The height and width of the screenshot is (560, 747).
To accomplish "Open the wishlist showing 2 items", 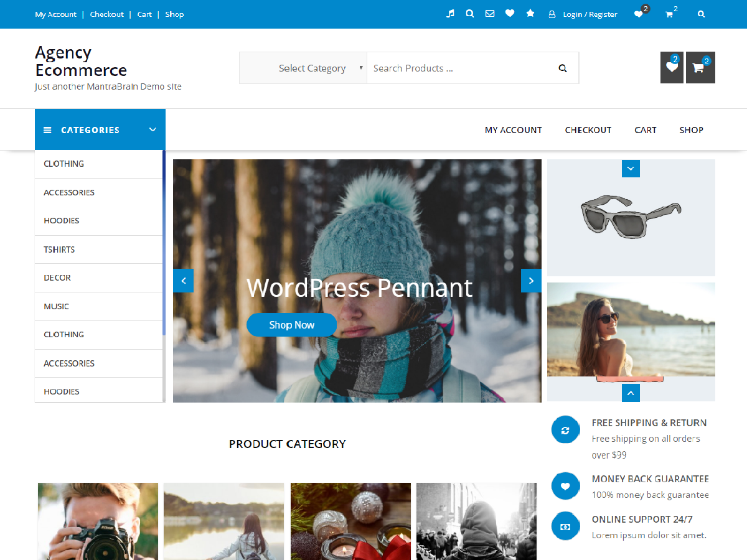I will 672,67.
